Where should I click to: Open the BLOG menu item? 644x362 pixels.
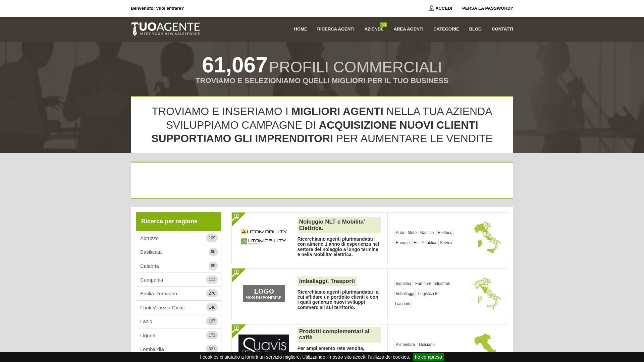click(475, 29)
